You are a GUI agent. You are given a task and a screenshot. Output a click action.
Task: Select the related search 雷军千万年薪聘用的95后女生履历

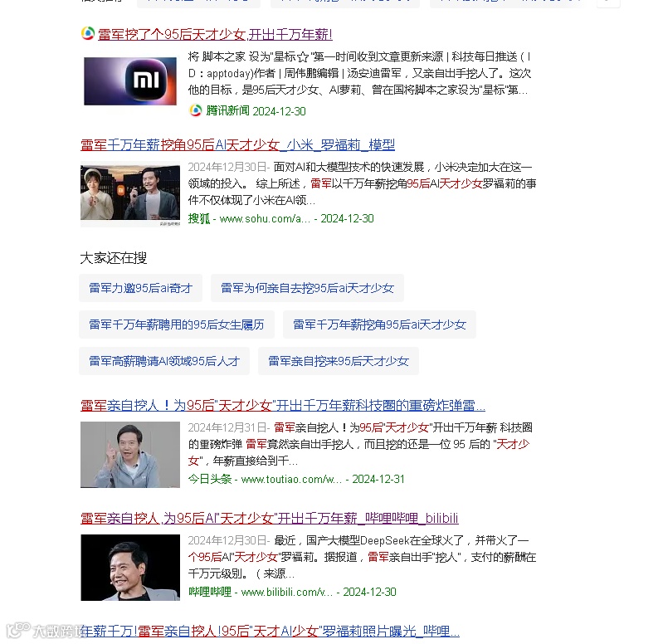point(176,324)
